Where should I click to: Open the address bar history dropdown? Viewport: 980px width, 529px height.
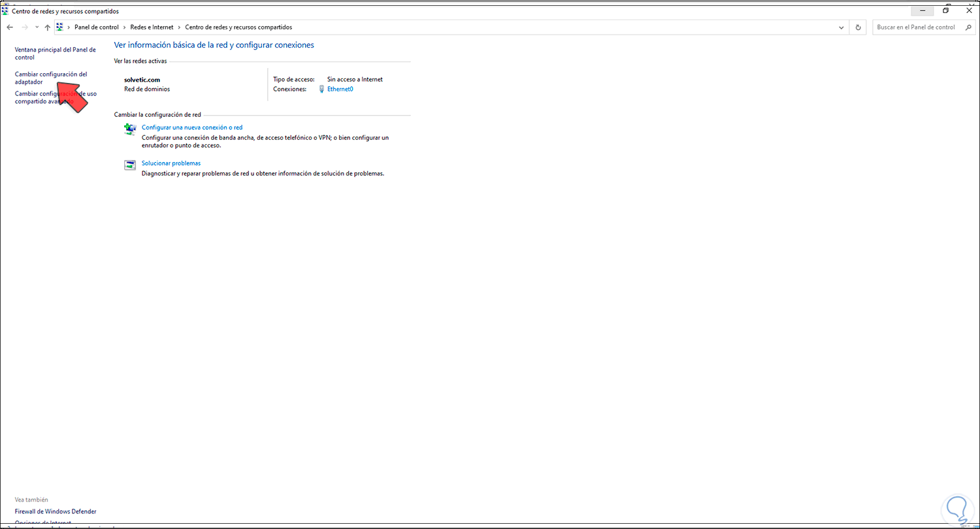point(841,27)
